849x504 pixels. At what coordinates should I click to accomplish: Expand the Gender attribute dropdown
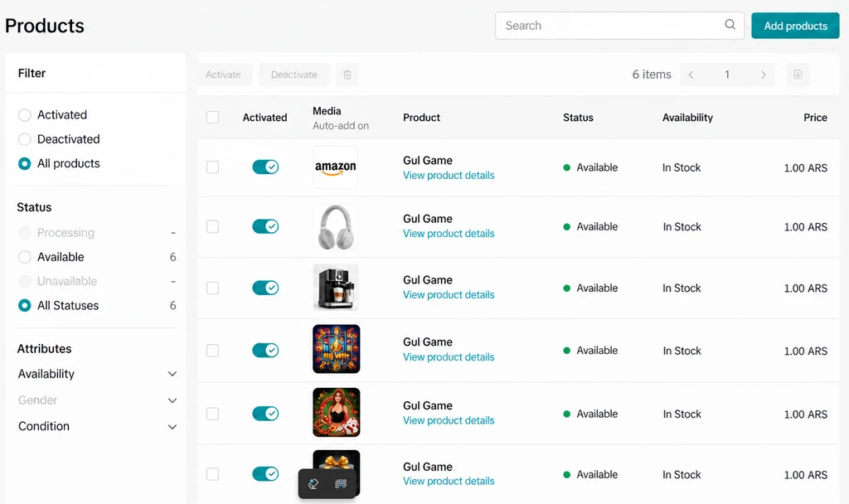click(x=98, y=400)
